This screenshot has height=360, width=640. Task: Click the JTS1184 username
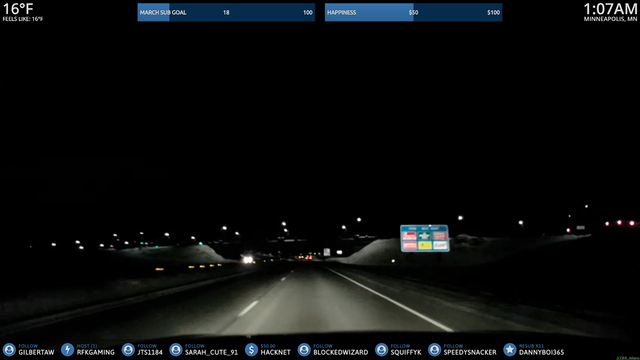[x=150, y=352]
